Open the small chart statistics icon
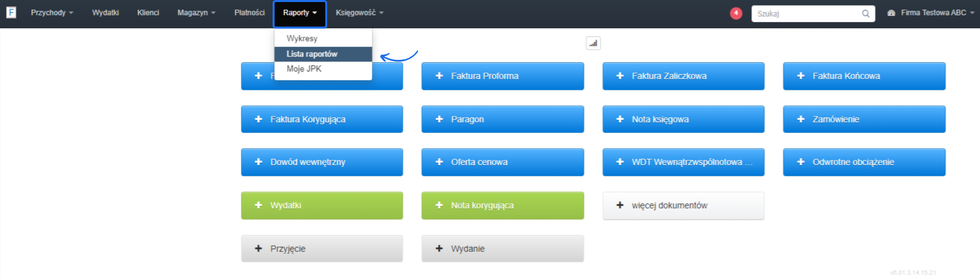 pos(593,43)
